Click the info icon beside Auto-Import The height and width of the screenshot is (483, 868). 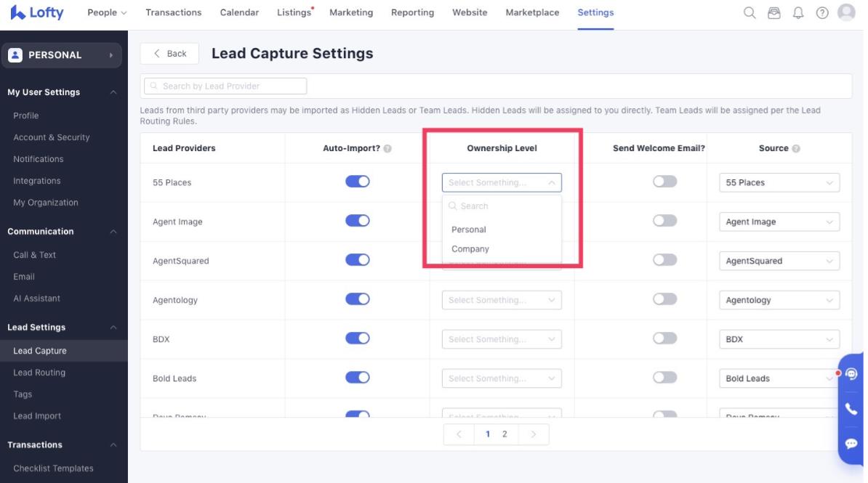(x=387, y=149)
